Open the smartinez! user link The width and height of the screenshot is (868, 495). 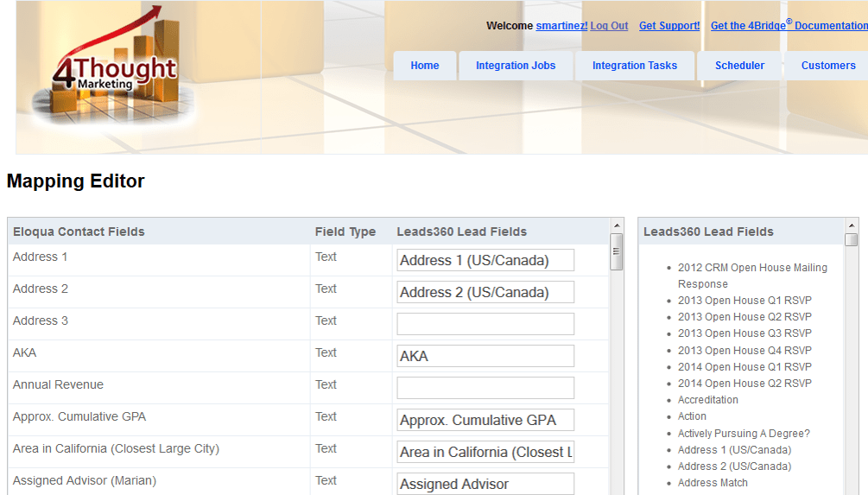(561, 25)
